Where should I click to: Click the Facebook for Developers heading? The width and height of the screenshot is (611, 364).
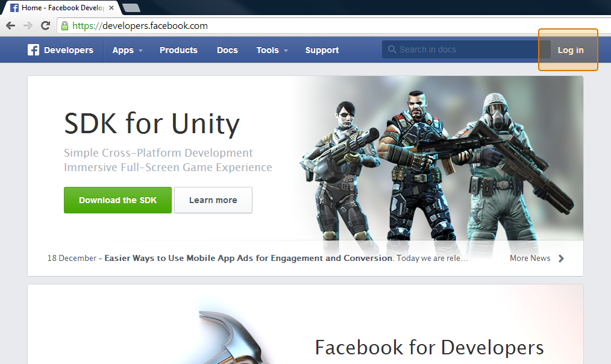429,347
